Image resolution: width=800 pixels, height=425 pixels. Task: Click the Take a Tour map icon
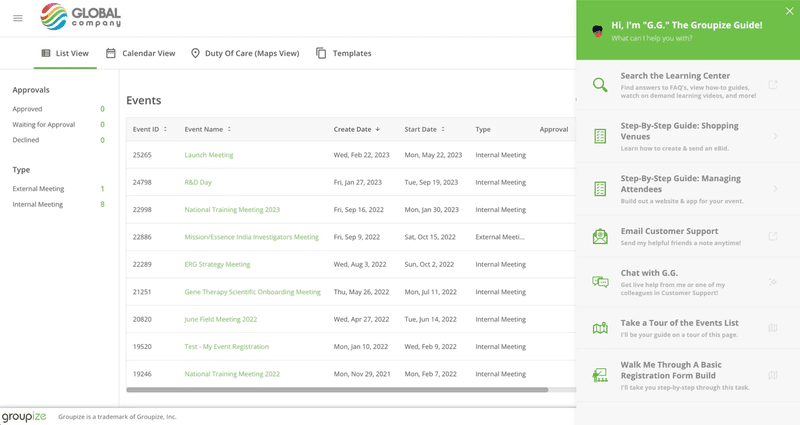pyautogui.click(x=600, y=328)
